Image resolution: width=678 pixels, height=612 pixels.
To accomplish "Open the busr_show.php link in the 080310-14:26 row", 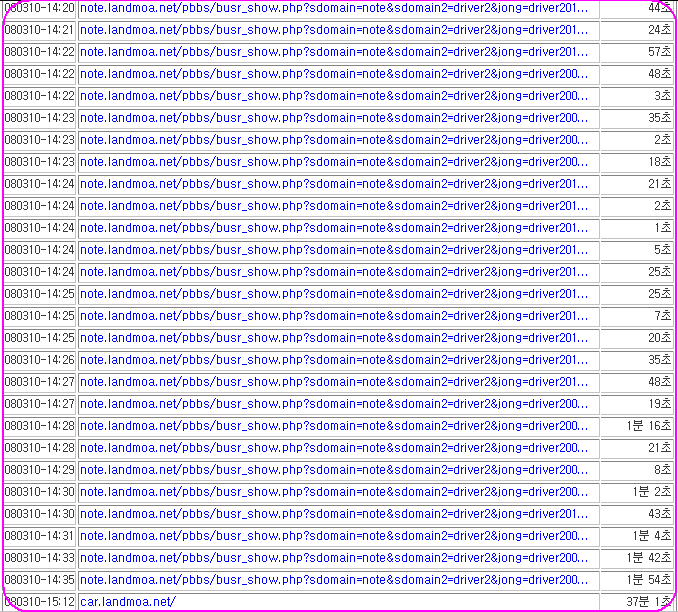I will point(334,360).
